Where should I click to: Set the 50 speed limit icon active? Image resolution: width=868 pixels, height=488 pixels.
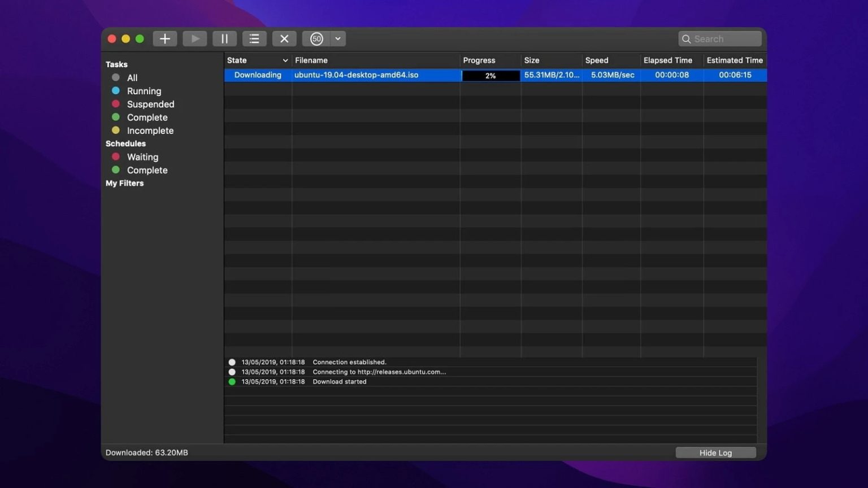pos(316,38)
